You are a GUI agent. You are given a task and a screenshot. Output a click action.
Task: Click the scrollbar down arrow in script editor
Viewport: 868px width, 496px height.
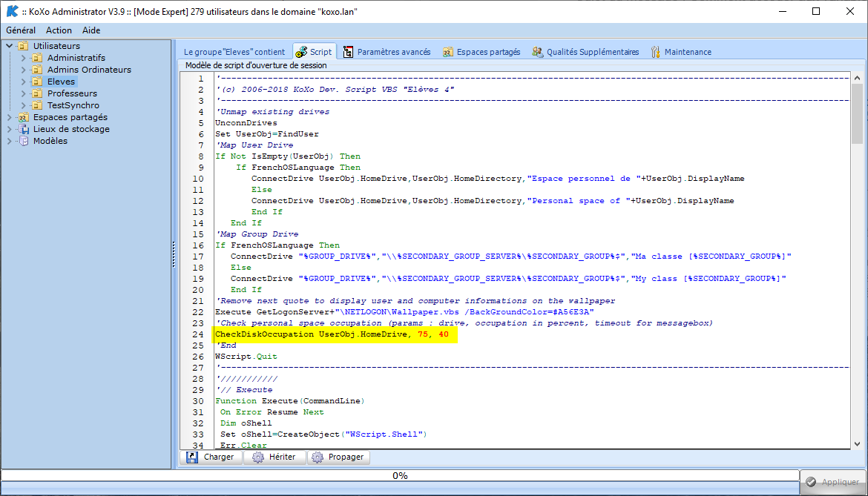857,444
